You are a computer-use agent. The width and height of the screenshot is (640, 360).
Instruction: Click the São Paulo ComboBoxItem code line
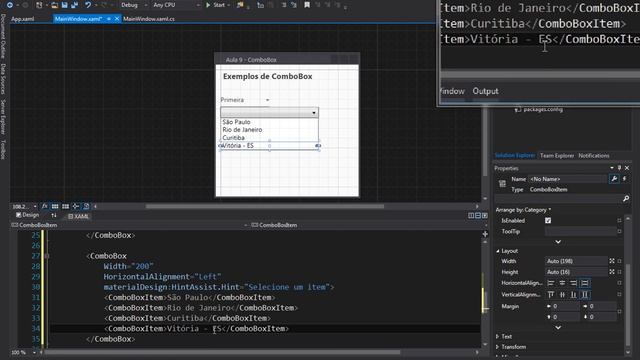point(190,298)
